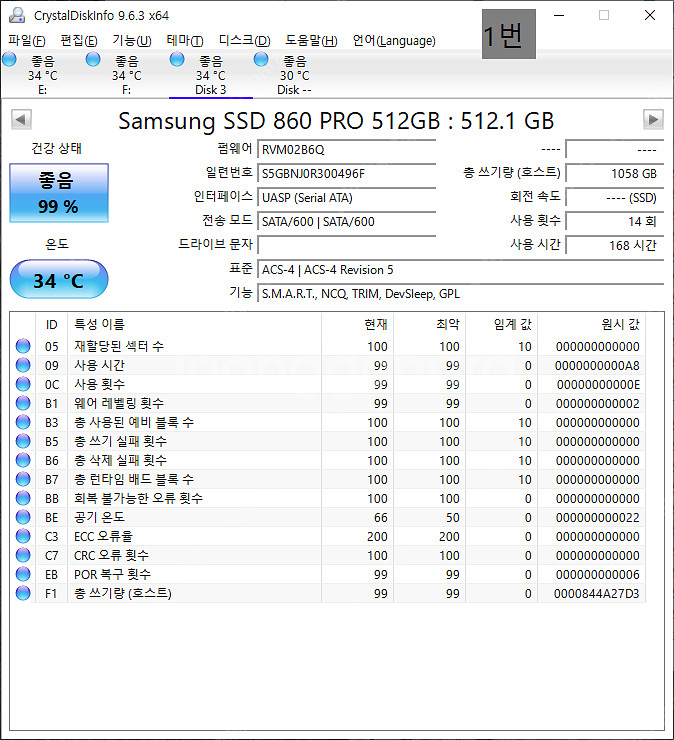Viewport: 674px width, 740px height.
Task: Click the ID column header
Action: (51, 324)
